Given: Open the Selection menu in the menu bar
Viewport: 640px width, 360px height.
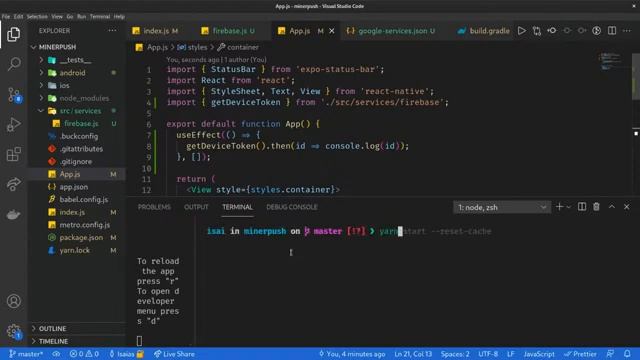Looking at the screenshot, I should pos(37,17).
